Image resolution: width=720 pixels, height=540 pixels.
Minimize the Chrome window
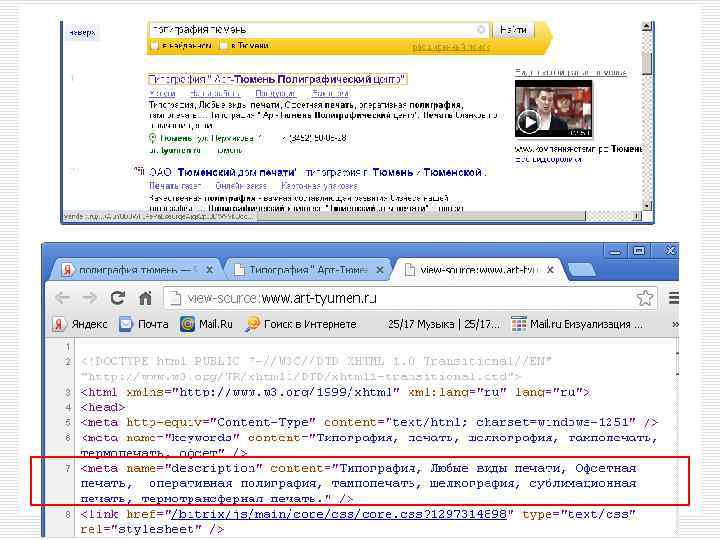coord(615,251)
